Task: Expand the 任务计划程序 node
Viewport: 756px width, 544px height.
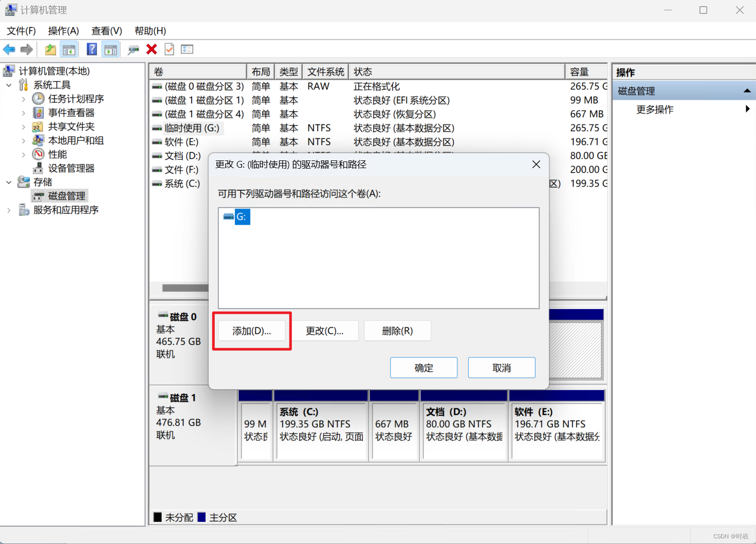Action: click(24, 99)
